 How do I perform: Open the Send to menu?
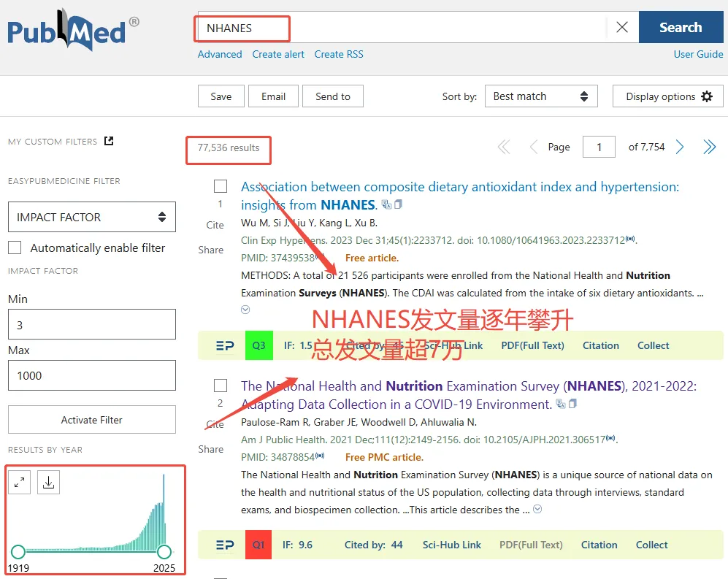click(333, 96)
